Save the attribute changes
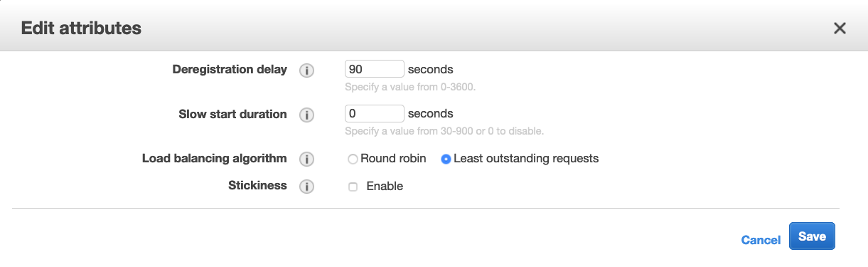868x267 pixels. click(x=812, y=236)
